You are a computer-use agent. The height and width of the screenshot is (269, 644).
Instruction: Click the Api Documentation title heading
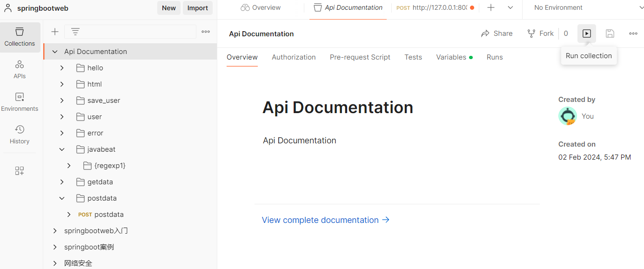[338, 108]
